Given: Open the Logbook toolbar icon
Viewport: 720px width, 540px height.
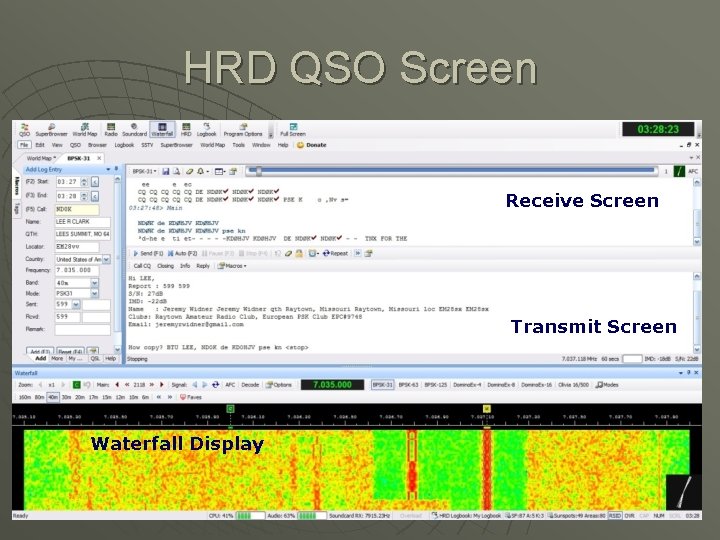Looking at the screenshot, I should pyautogui.click(x=206, y=130).
